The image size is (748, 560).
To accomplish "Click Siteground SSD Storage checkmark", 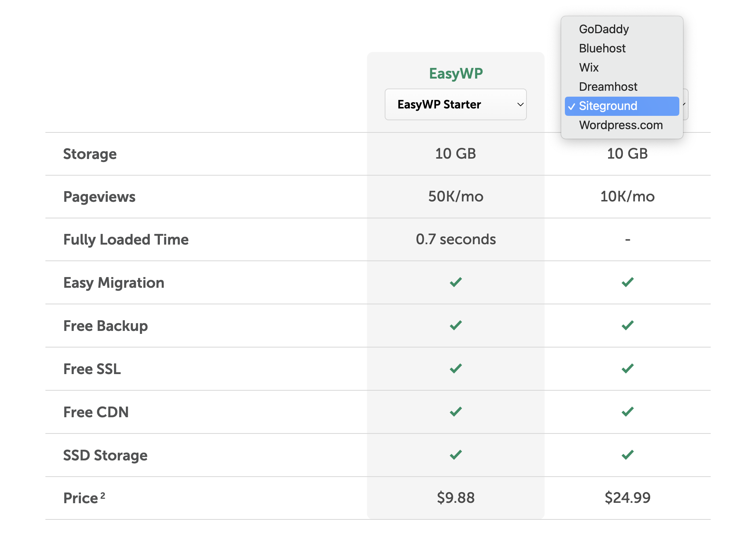I will tap(627, 455).
